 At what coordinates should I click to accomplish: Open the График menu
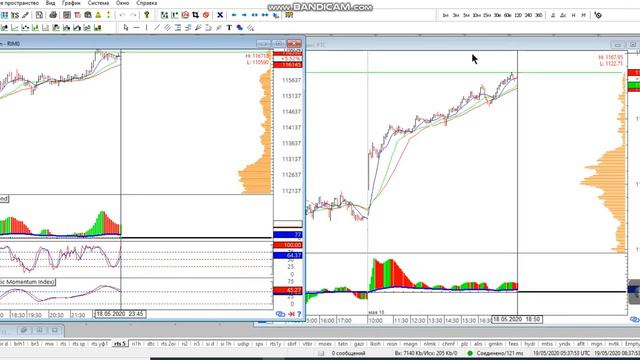click(x=71, y=3)
